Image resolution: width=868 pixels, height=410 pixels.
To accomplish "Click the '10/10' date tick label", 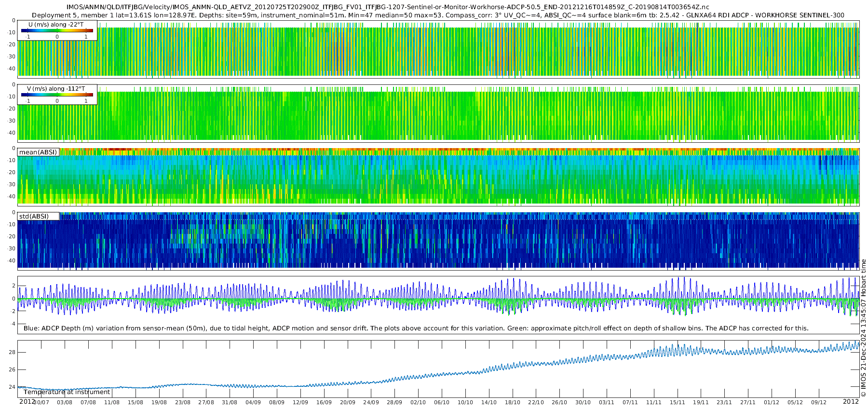I will point(465,402).
